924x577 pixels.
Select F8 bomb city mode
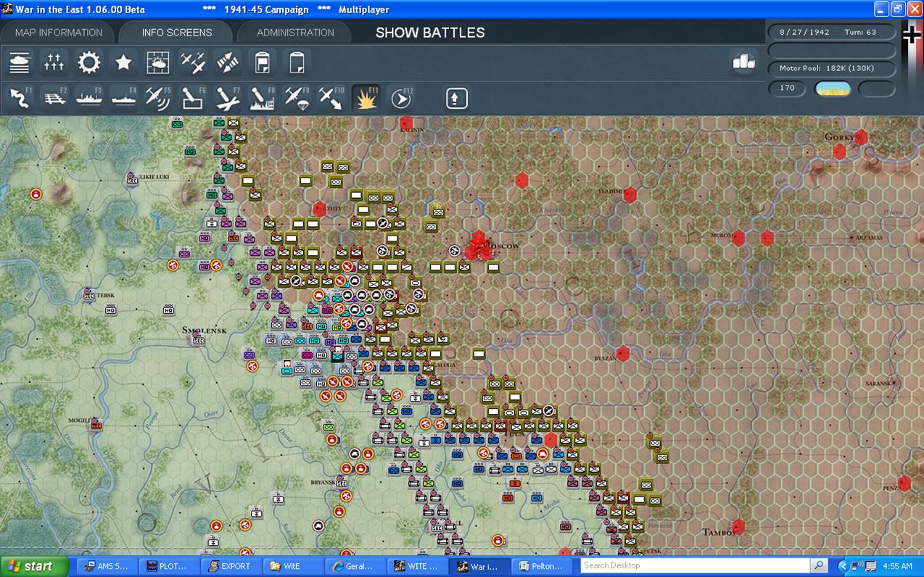click(263, 98)
